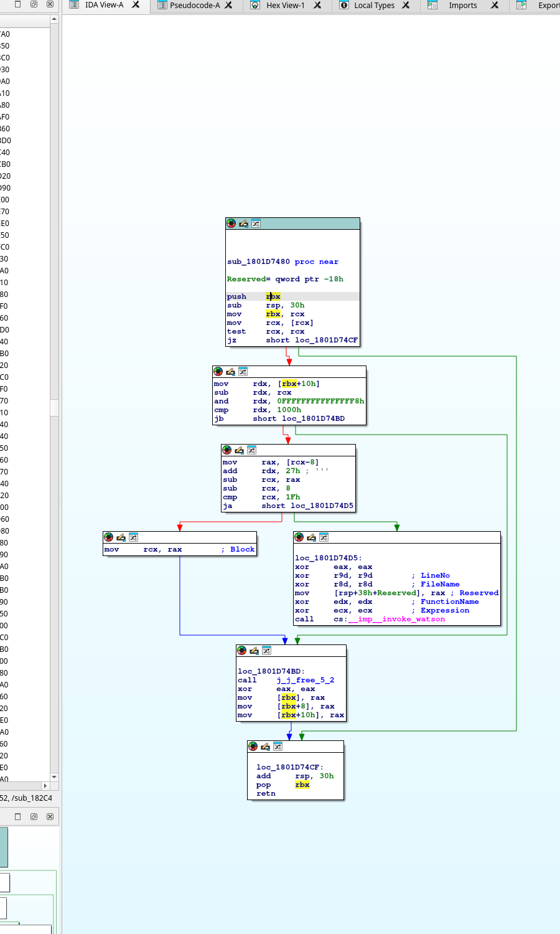This screenshot has width=560, height=934.
Task: Click group icon on 'mov rdx, [rbx+10h]' block
Action: tap(243, 372)
